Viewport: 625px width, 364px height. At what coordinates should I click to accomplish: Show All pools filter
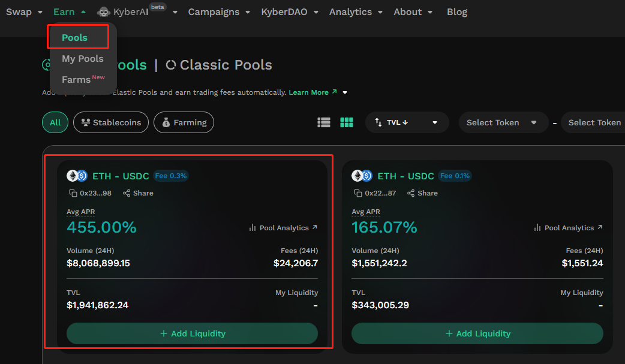[x=55, y=122]
